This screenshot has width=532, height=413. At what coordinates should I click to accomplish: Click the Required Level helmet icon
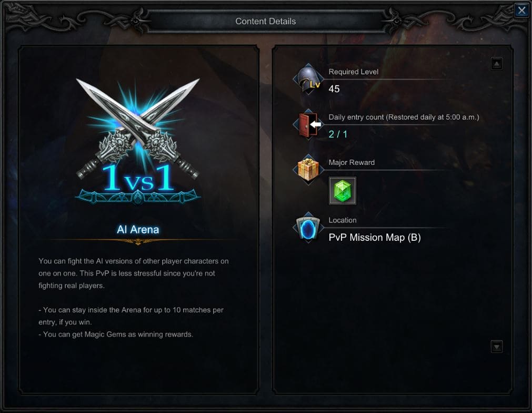(x=308, y=80)
